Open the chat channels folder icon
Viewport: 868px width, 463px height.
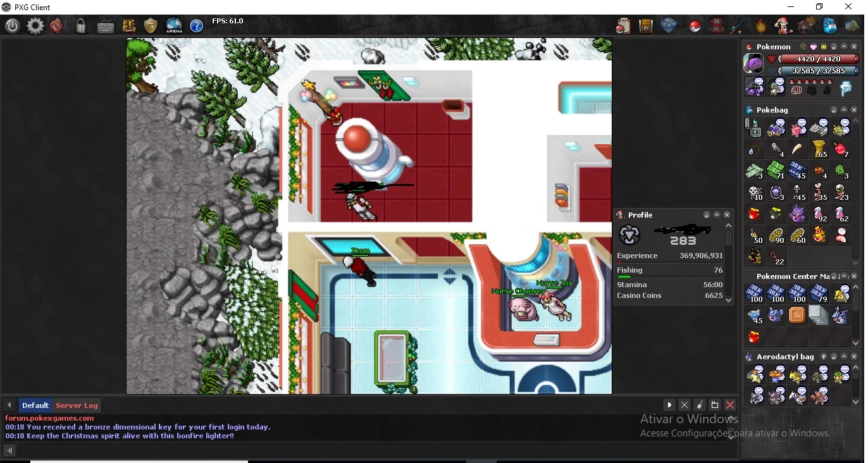(x=715, y=405)
